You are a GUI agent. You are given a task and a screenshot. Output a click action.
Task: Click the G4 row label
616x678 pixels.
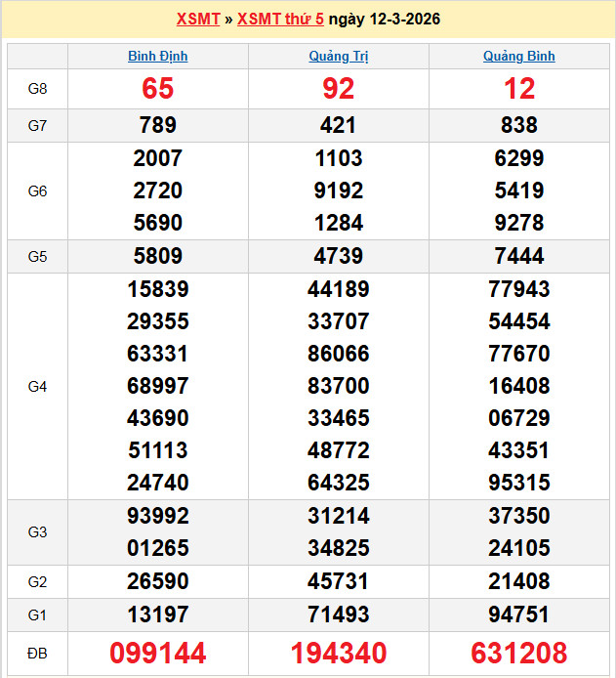coord(37,387)
